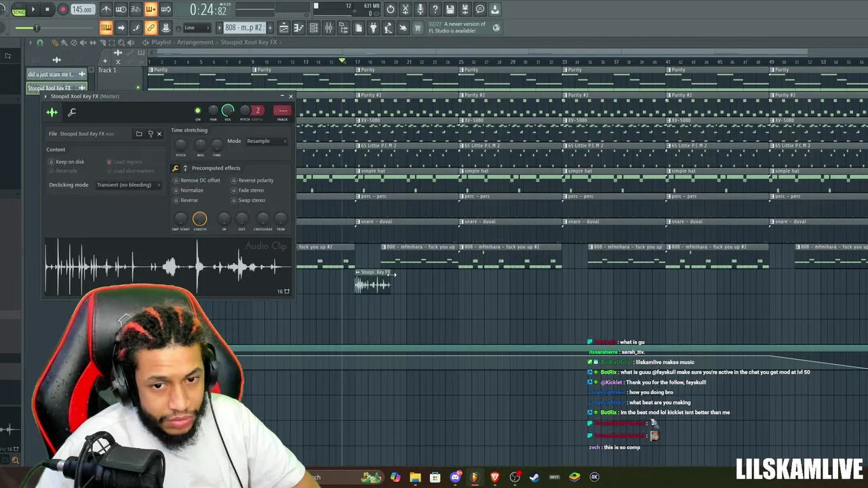
Task: Open the Playlist view icon
Action: (283, 28)
